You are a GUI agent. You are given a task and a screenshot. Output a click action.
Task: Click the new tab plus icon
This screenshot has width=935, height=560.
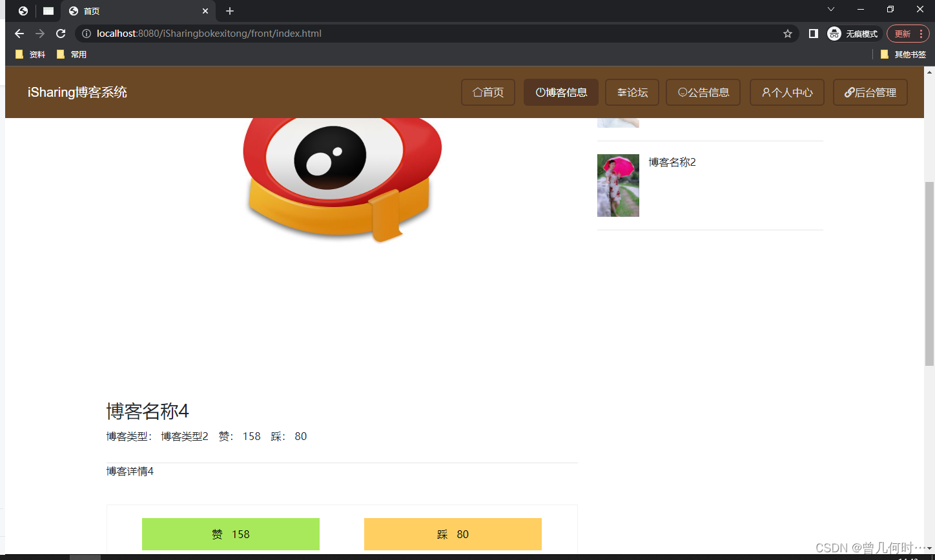[229, 11]
